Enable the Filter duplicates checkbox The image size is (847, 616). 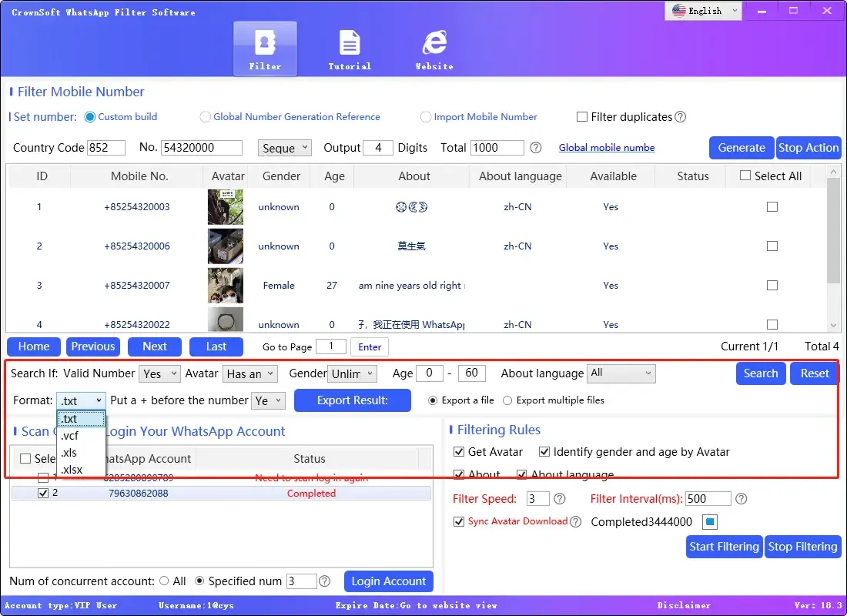click(x=583, y=117)
